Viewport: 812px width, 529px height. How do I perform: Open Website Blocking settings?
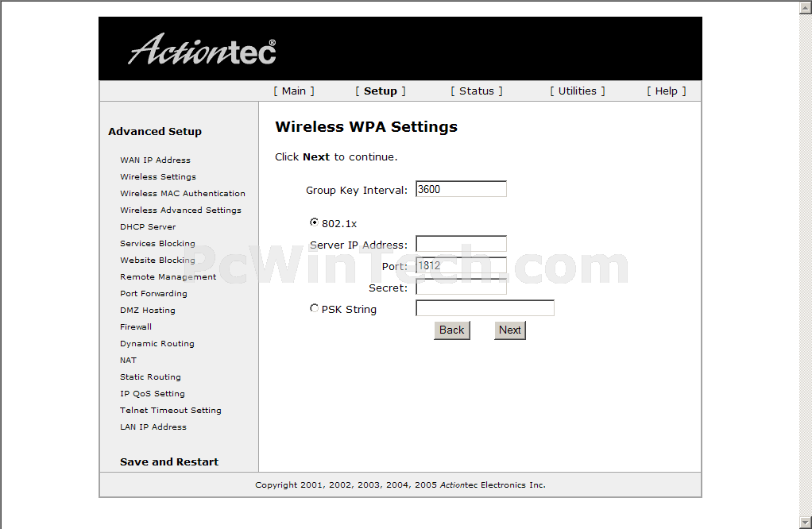coord(157,260)
